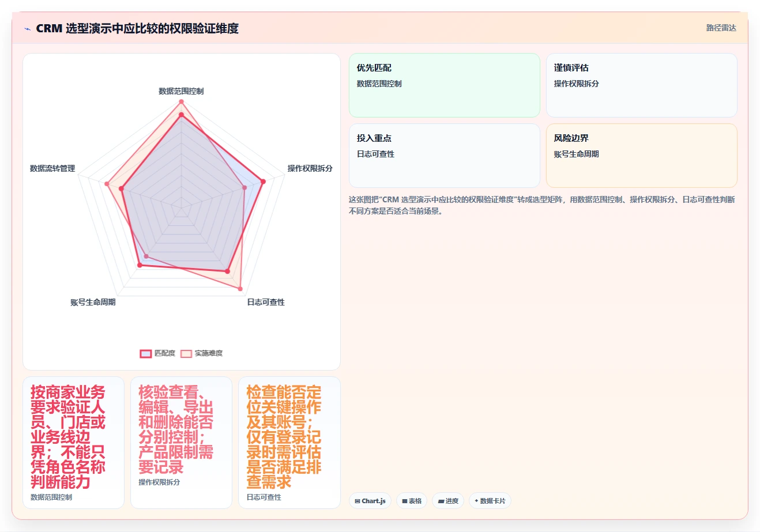Image resolution: width=760 pixels, height=532 pixels.
Task: Click the icon inside the 表格 tag
Action: tap(405, 501)
